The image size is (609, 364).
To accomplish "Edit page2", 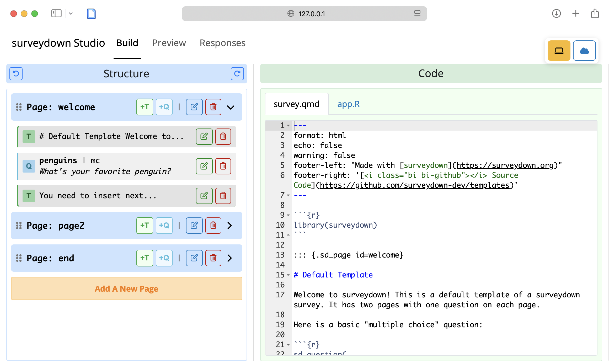I will pos(194,226).
